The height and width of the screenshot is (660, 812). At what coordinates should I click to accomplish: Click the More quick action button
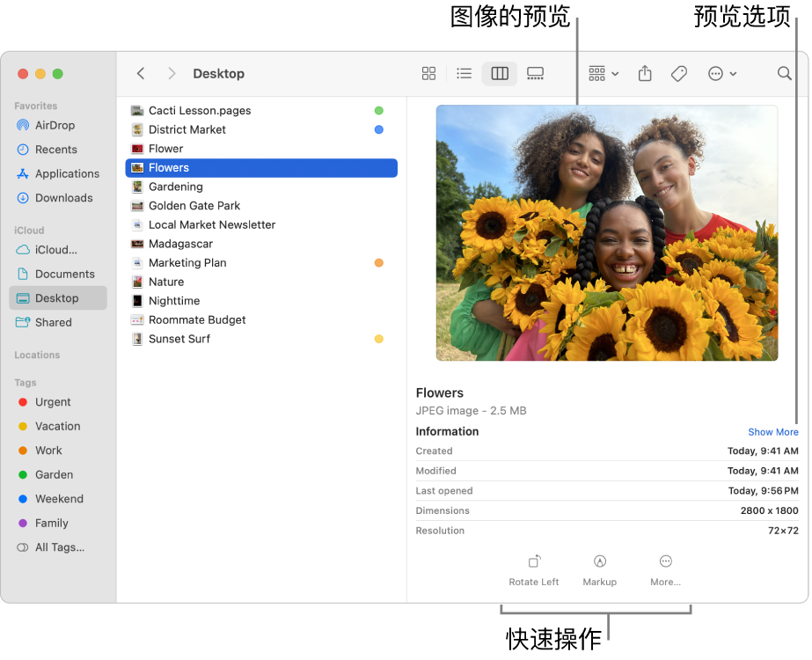(x=665, y=570)
